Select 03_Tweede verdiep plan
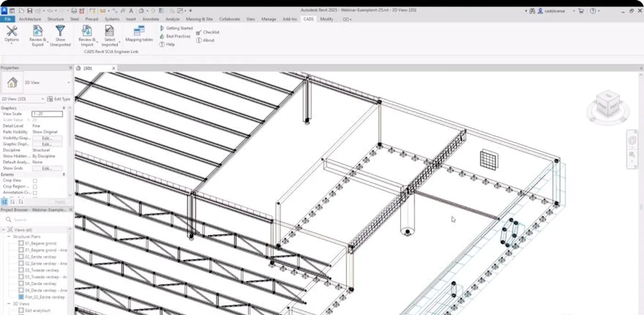644x315 pixels. pyautogui.click(x=41, y=270)
